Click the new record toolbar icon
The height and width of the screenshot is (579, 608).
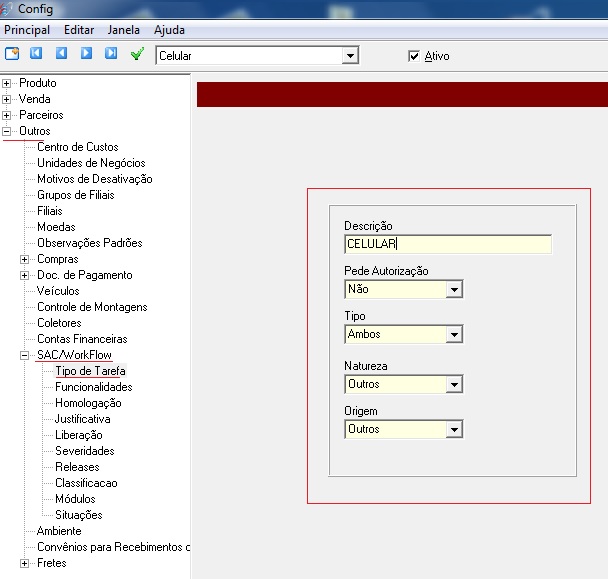pyautogui.click(x=12, y=53)
